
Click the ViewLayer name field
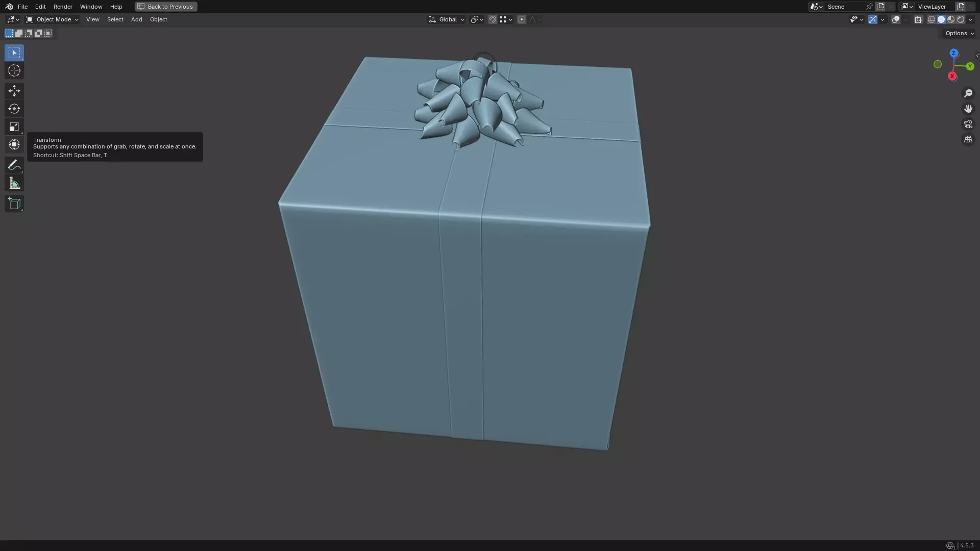pyautogui.click(x=935, y=7)
